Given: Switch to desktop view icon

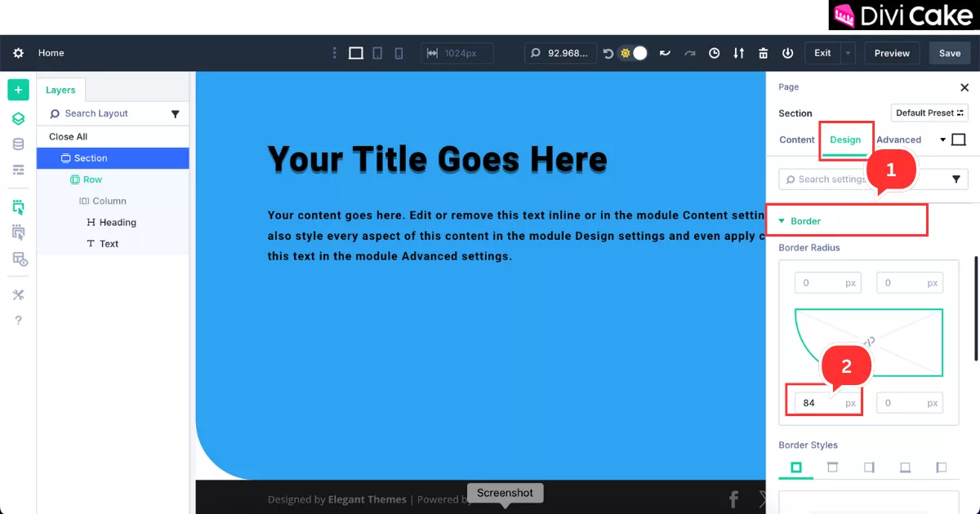Looking at the screenshot, I should pos(356,53).
